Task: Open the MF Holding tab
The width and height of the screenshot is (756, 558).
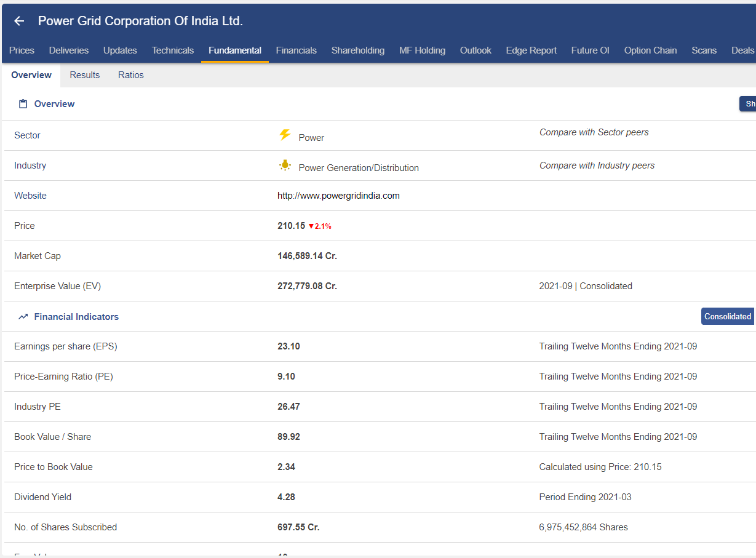Action: (422, 50)
